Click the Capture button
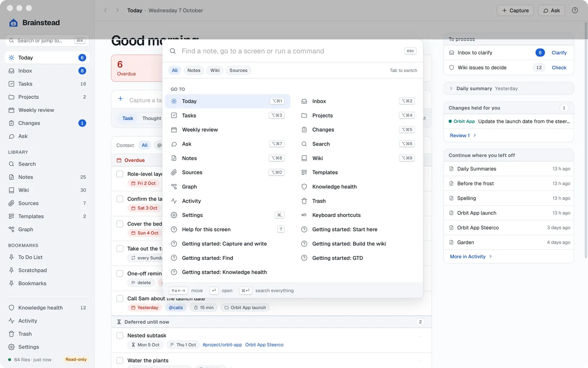Screen dimensions: 588x368 click(x=515, y=11)
